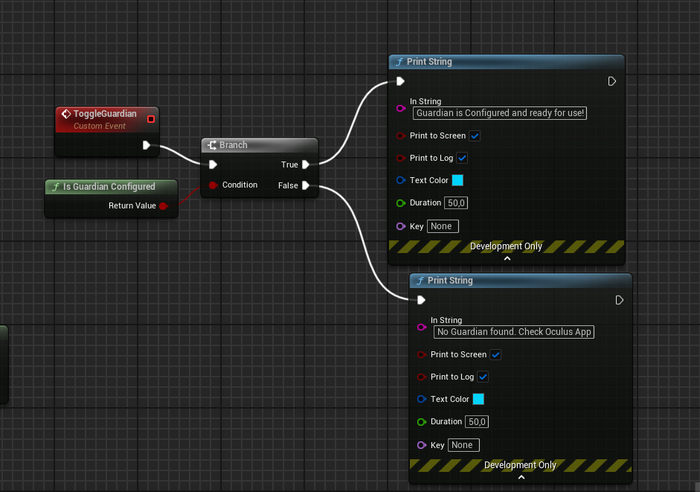Click the Duration field on top Print String
Viewport: 700px width, 492px height.
(x=458, y=203)
